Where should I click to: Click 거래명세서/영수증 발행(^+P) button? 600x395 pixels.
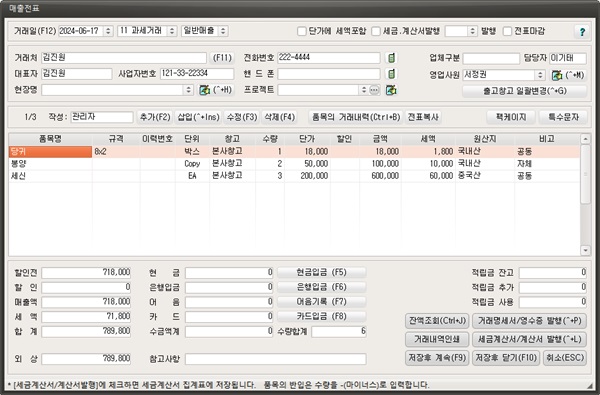point(530,321)
